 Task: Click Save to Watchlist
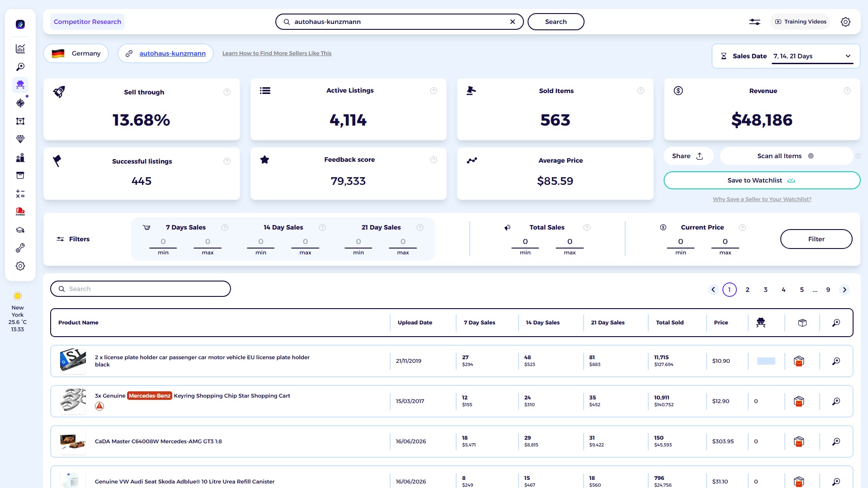(762, 180)
